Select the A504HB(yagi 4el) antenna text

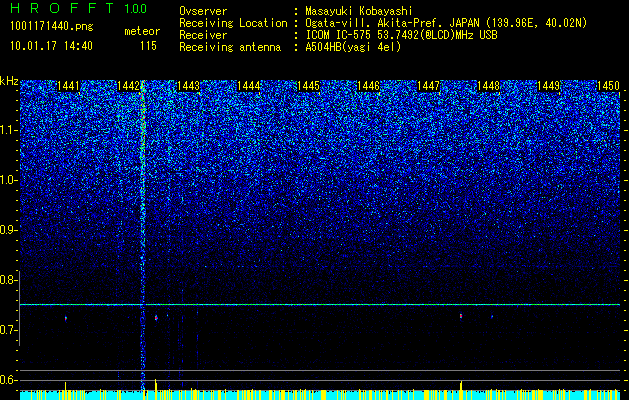(x=353, y=47)
